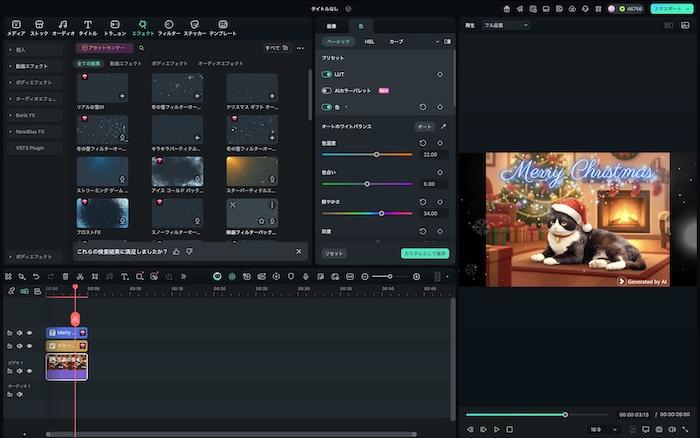Enable the AIカラーパレット toggle
Image resolution: width=700 pixels, height=438 pixels.
327,90
